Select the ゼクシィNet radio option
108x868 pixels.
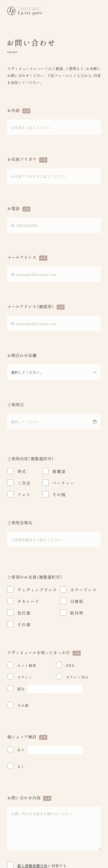(x=59, y=676)
